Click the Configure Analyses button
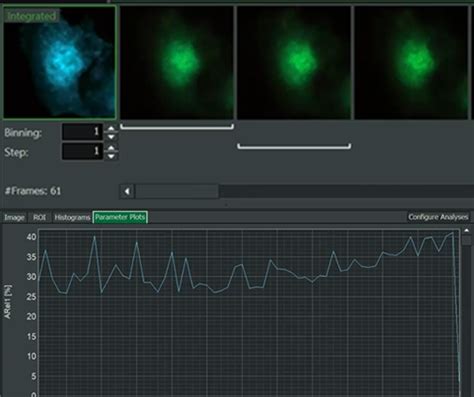 click(x=438, y=217)
